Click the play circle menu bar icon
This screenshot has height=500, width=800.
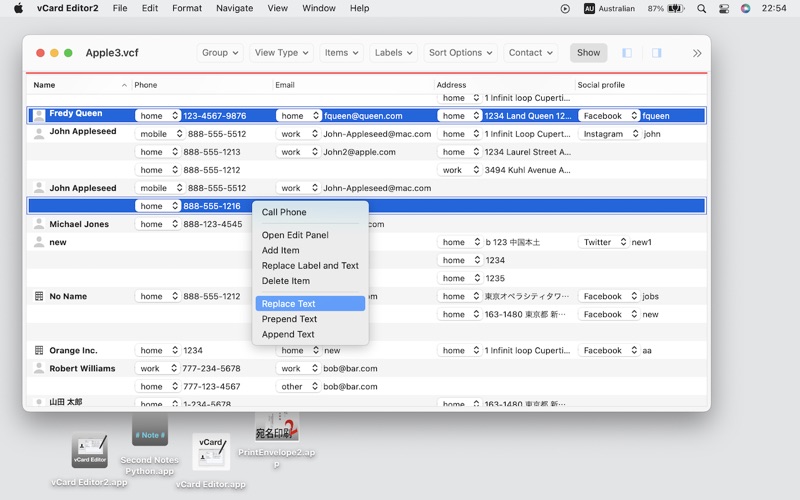tap(565, 9)
